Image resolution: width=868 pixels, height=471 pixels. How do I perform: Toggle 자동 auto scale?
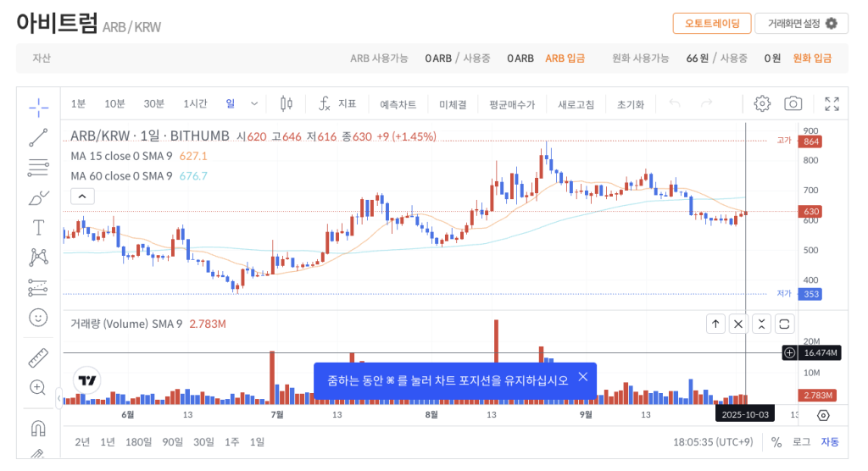click(829, 442)
